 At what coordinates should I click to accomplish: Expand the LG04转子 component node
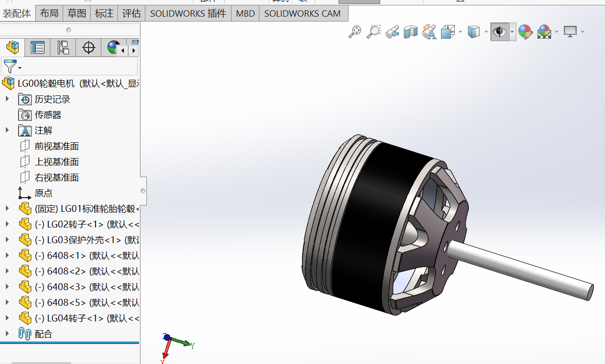[x=7, y=318]
